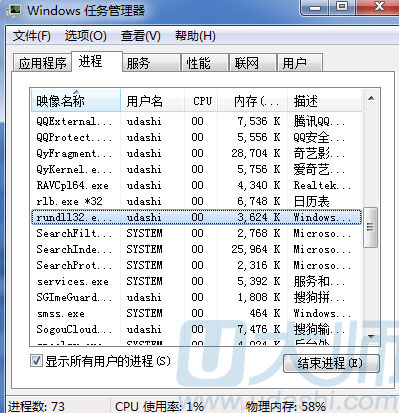Image resolution: width=399 pixels, height=413 pixels.
Task: Select the services.exe process row
Action: click(196, 281)
